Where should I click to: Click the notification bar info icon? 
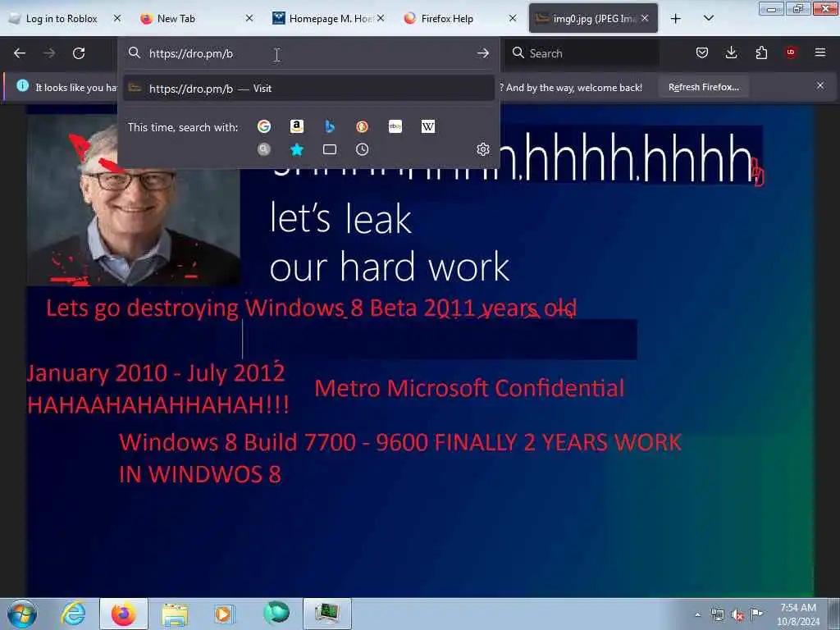coord(22,85)
